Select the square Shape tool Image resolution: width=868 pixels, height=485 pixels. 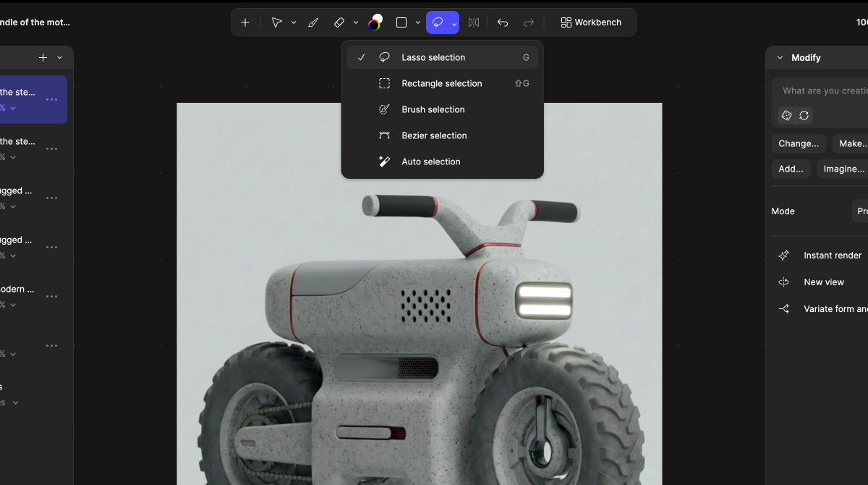401,22
